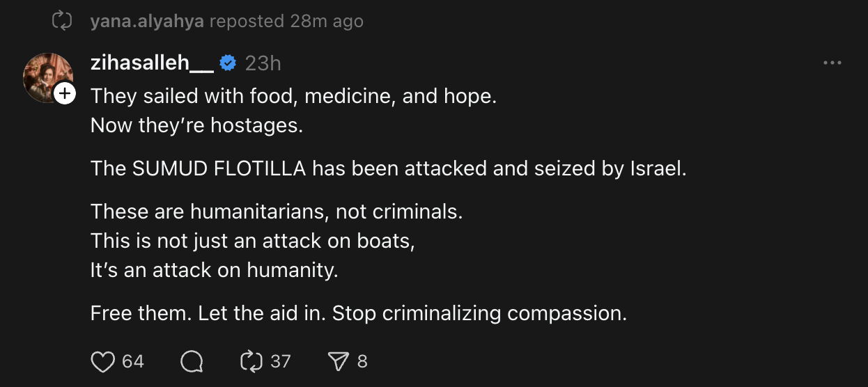
Task: Follow zihasalleh__ using the plus badge
Action: (x=64, y=94)
